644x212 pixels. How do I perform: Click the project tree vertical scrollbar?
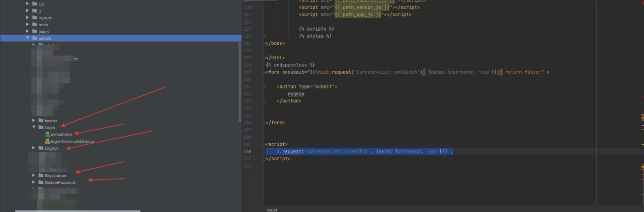tap(239, 82)
